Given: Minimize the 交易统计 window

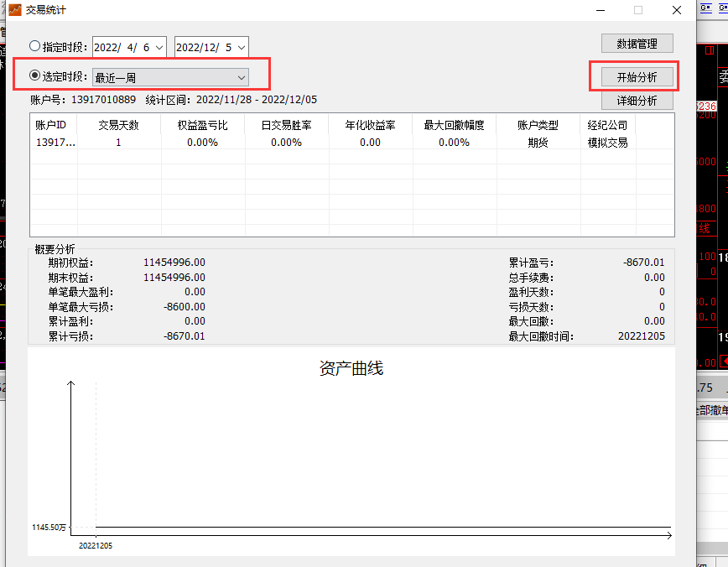Looking at the screenshot, I should pos(599,10).
